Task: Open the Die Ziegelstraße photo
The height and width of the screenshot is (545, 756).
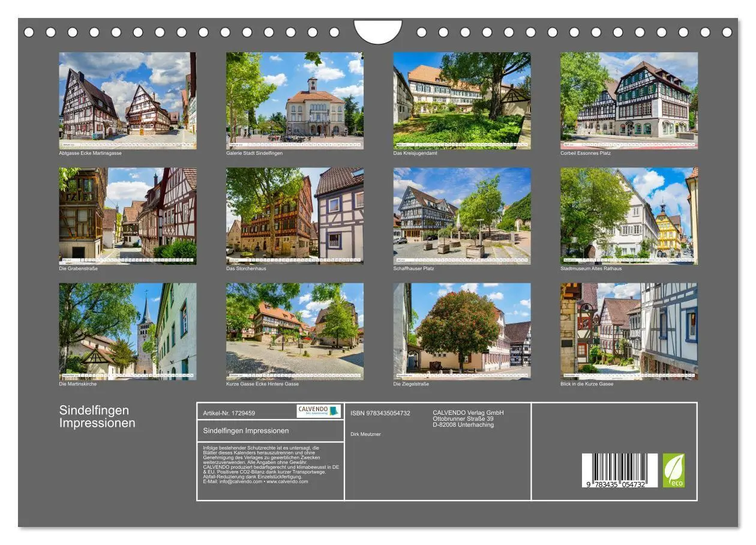Action: (462, 331)
